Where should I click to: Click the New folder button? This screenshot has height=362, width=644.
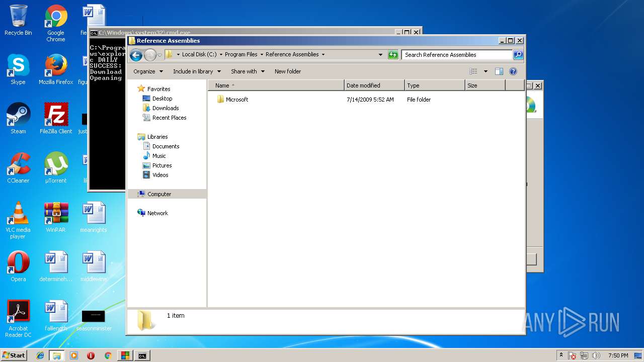coord(288,71)
